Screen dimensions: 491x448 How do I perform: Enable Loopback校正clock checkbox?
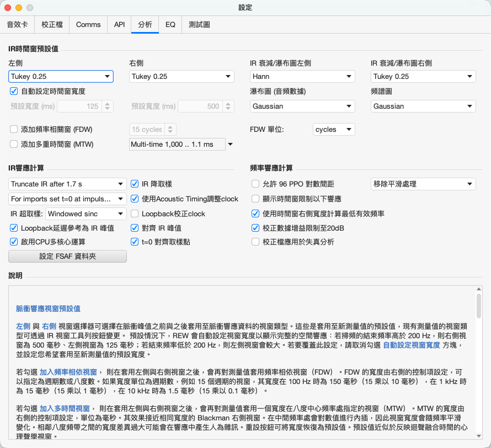click(135, 214)
